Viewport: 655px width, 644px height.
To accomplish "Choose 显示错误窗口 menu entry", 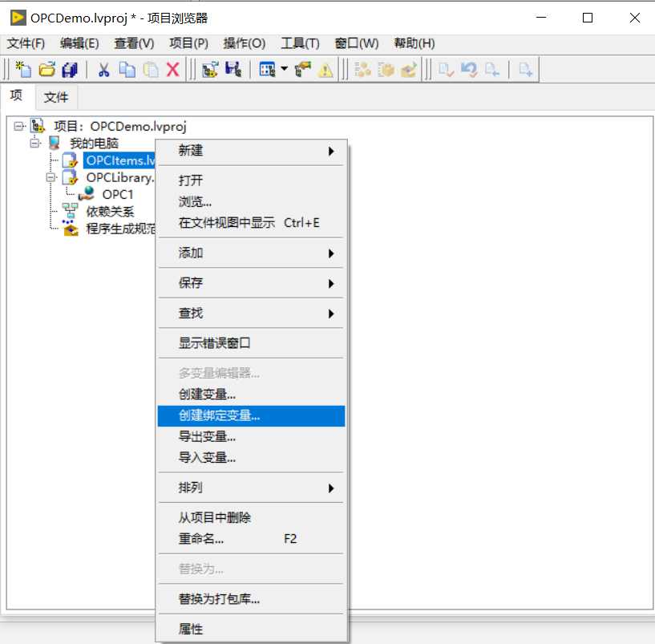I will point(252,343).
